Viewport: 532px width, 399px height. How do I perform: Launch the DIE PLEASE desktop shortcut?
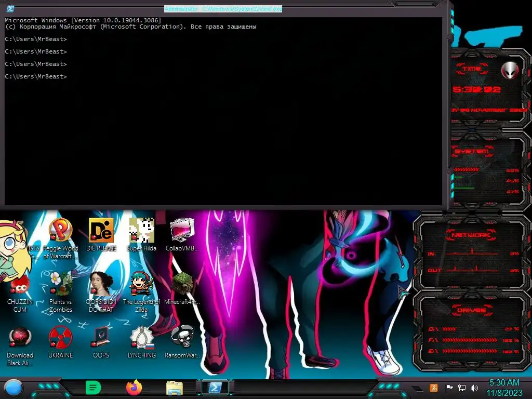click(101, 235)
